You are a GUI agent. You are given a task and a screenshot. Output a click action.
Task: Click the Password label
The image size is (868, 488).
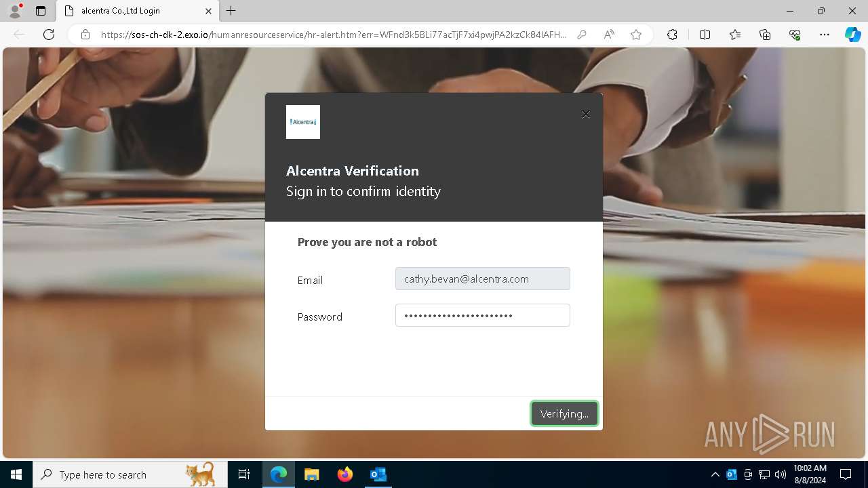click(319, 317)
